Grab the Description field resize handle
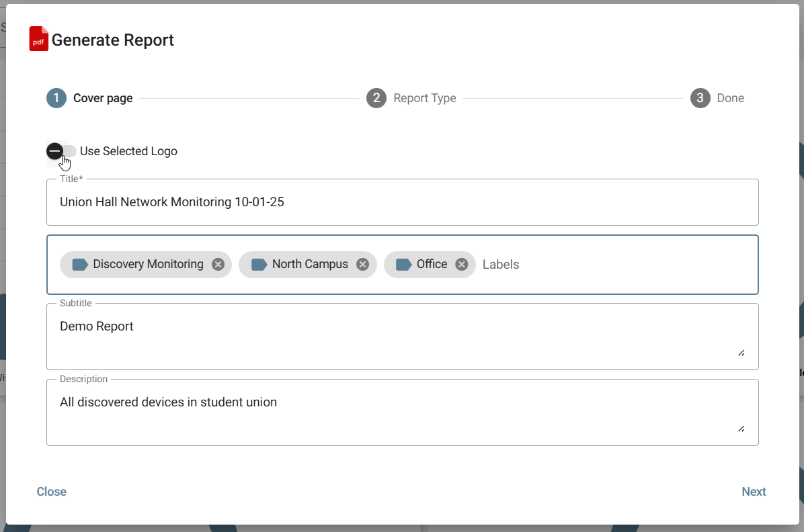804x532 pixels. click(741, 429)
